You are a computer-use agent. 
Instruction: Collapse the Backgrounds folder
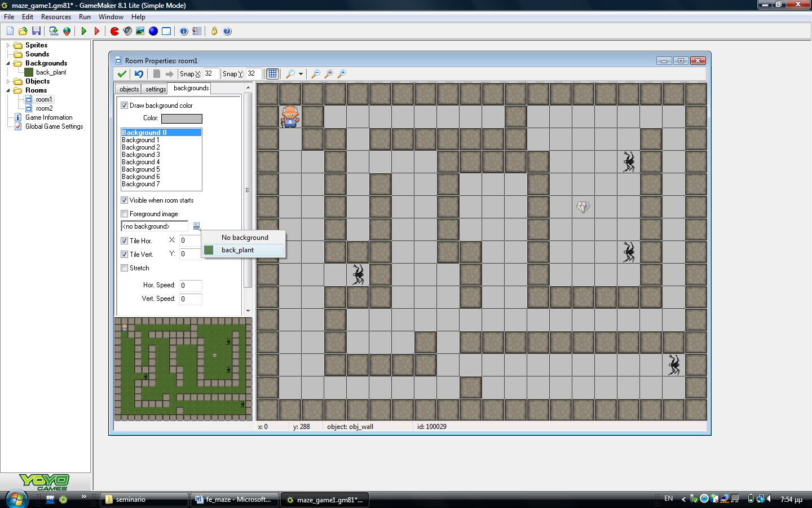8,63
